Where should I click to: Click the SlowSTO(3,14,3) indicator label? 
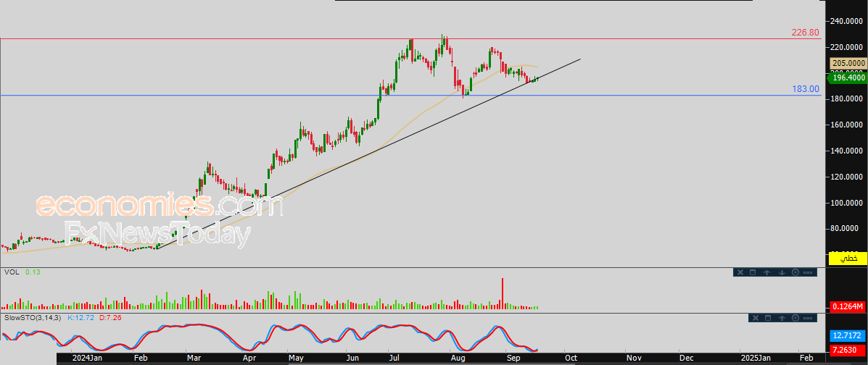pos(34,317)
